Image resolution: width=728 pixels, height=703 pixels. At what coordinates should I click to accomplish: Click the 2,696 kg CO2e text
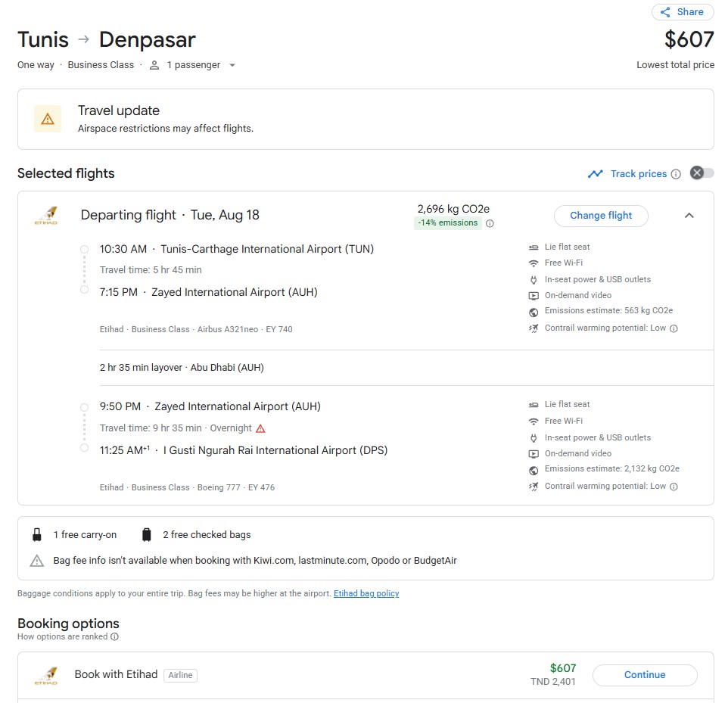[x=453, y=209]
